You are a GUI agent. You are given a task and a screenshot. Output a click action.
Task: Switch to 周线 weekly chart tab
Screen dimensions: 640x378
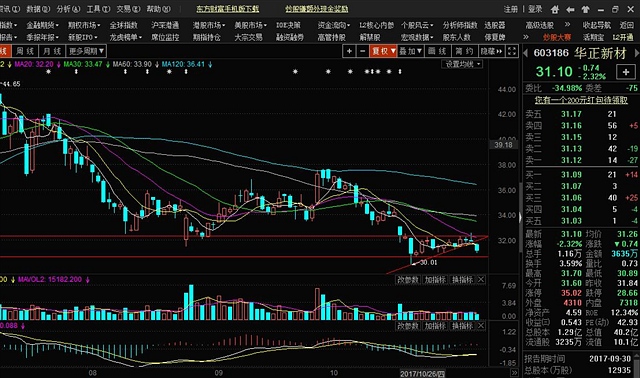[x=24, y=51]
